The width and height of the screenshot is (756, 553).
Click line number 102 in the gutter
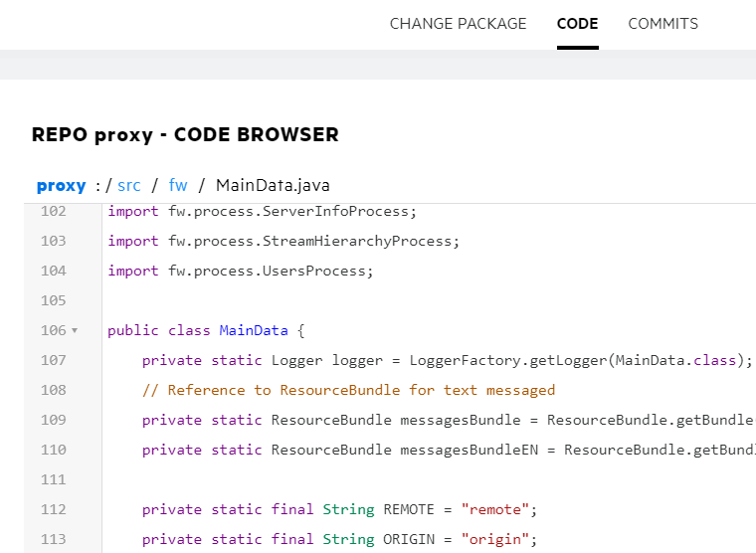point(53,211)
